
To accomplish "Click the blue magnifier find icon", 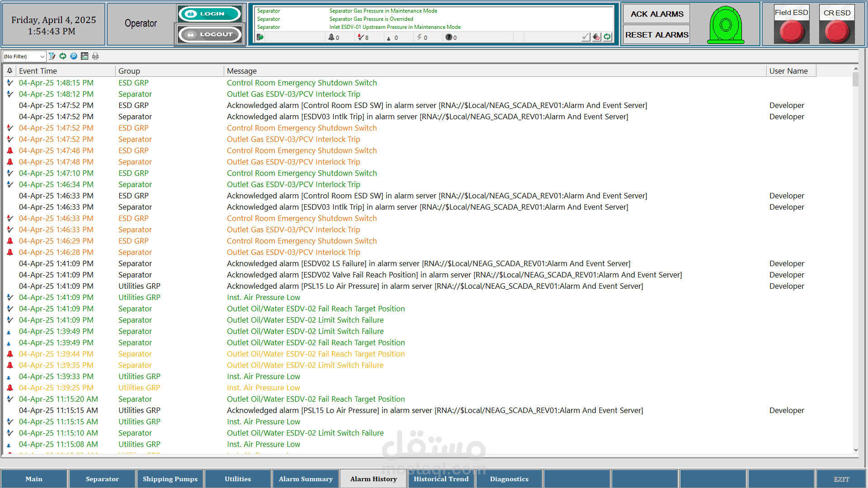I will pos(74,56).
